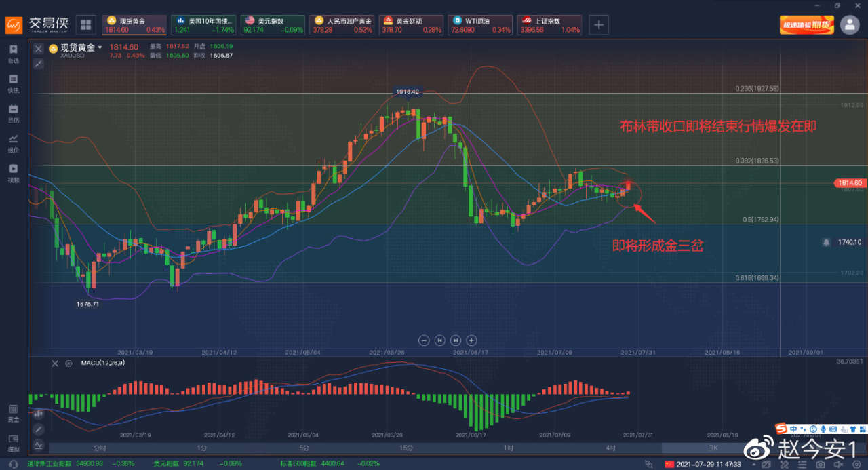Open the 视频 video sidebar icon
Image resolution: width=868 pixels, height=470 pixels.
[14, 173]
